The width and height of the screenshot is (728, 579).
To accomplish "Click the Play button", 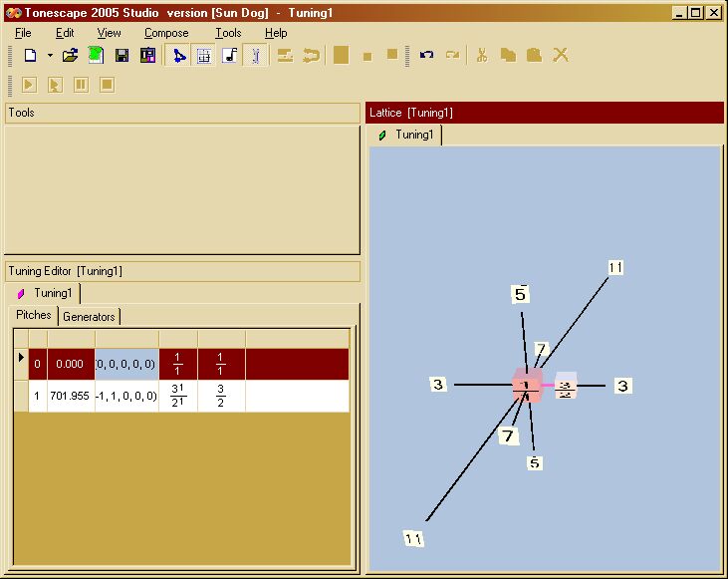I will pyautogui.click(x=29, y=85).
